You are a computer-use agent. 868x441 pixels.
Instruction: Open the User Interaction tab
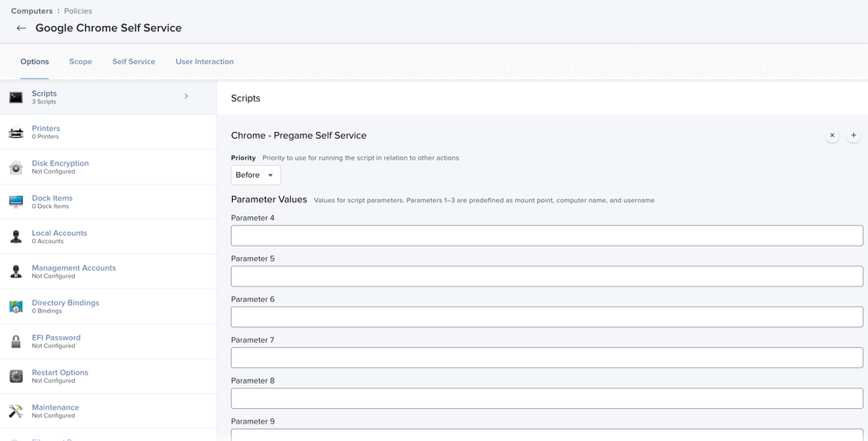205,62
